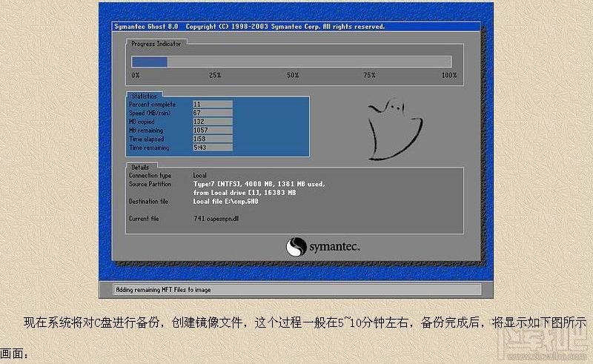Click the 'MB copied' label

pos(142,122)
